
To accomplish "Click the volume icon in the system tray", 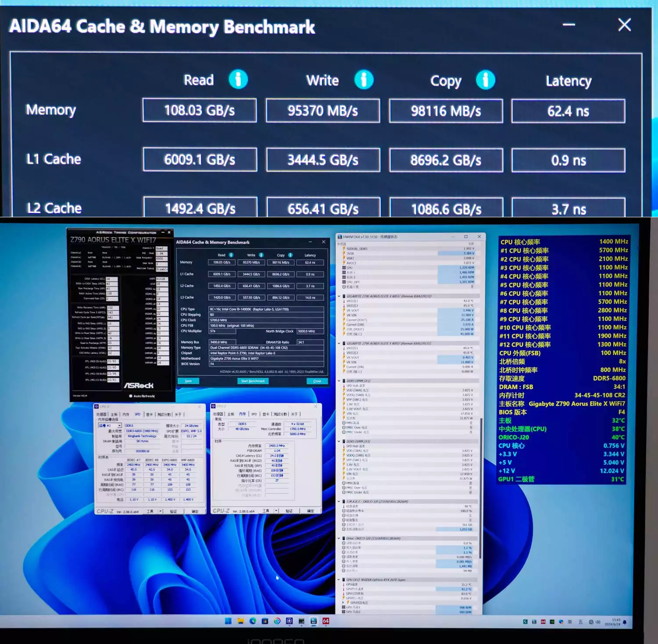I will (x=598, y=622).
